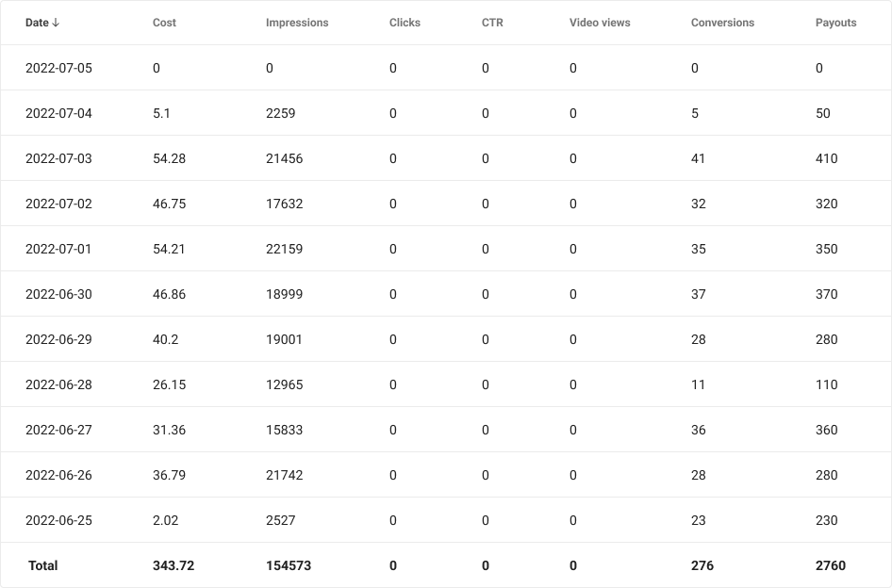This screenshot has height=588, width=892.
Task: Sort by the Payouts column header
Action: 835,23
